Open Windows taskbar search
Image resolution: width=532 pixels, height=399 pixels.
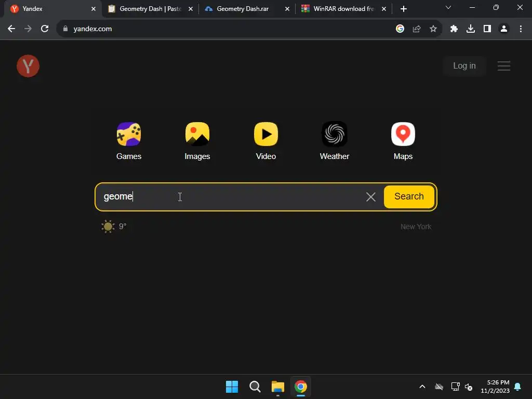click(255, 387)
